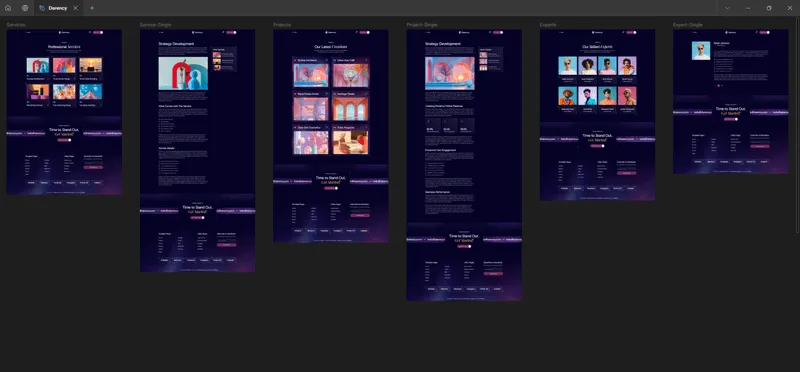Click pink subscribe button in Services footer

(x=93, y=167)
